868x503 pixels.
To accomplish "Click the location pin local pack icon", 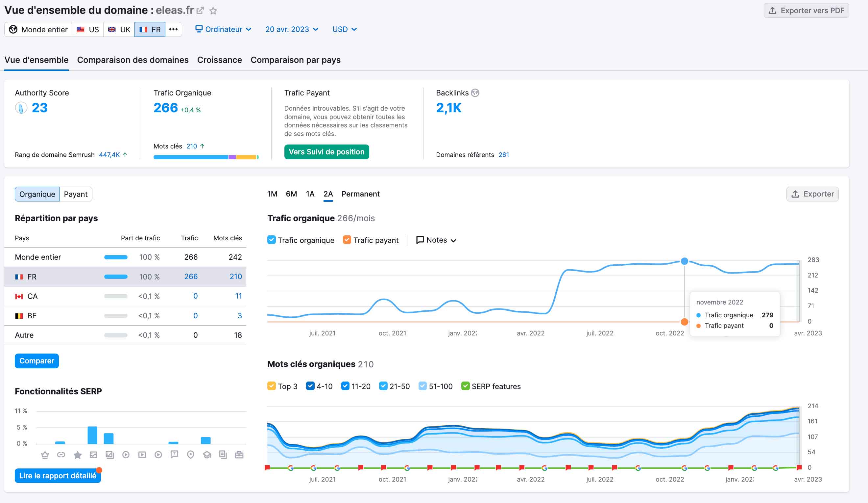I will [x=190, y=455].
